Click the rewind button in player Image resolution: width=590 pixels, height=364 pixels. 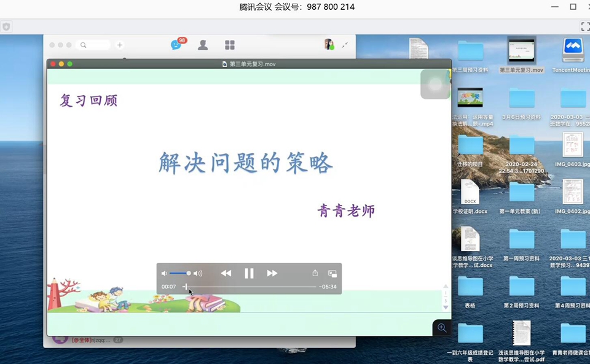pyautogui.click(x=226, y=273)
